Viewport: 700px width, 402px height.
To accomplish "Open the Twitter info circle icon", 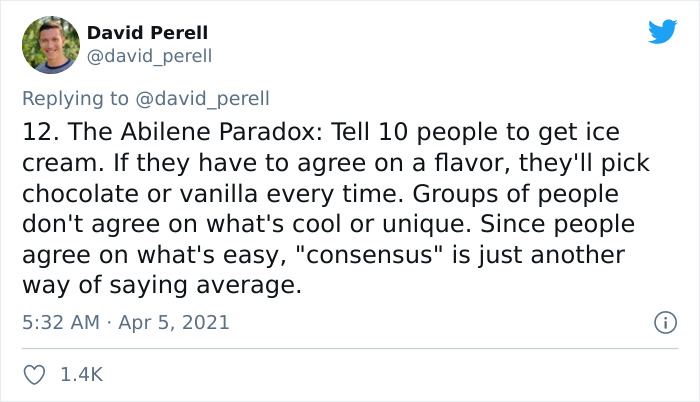I will click(x=666, y=322).
